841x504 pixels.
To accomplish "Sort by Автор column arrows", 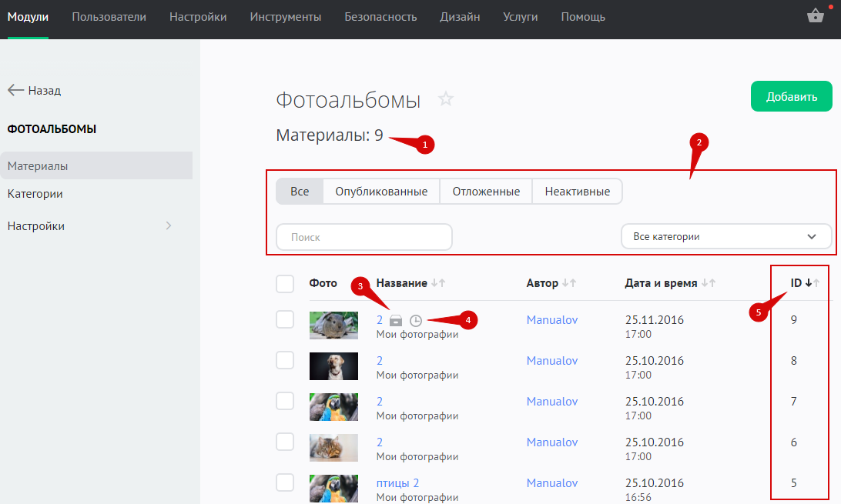I will [569, 283].
